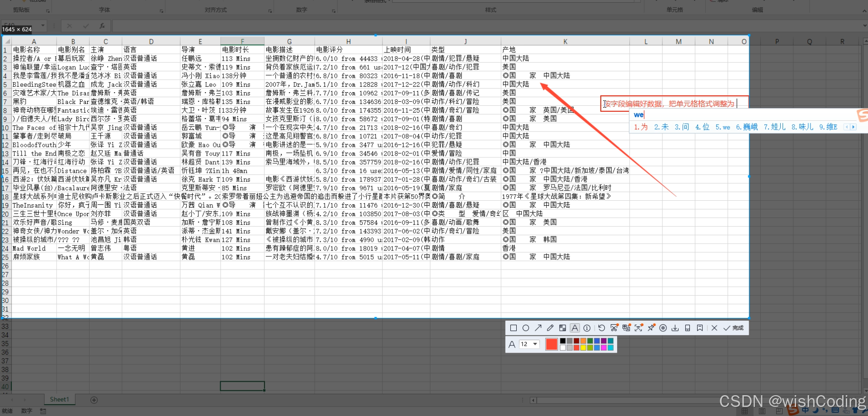The height and width of the screenshot is (416, 868).
Task: Click the page layout view icon
Action: pyautogui.click(x=762, y=411)
